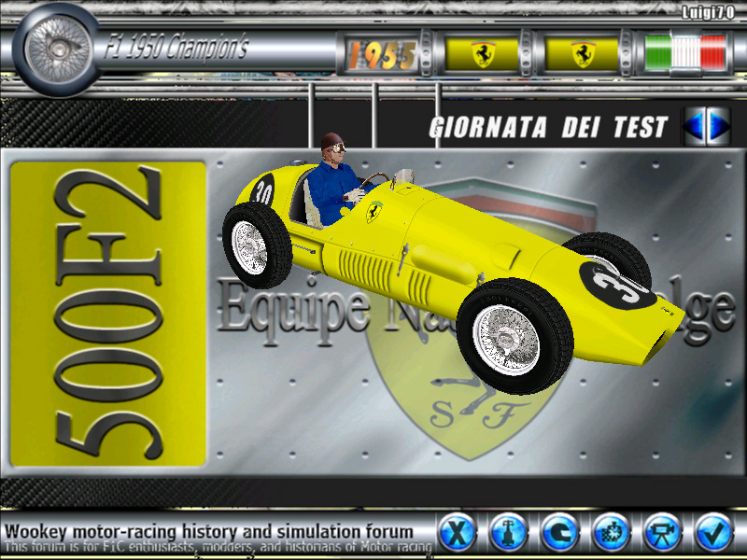747x560 pixels.
Task: Click the Luigi70 player name
Action: pos(708,12)
